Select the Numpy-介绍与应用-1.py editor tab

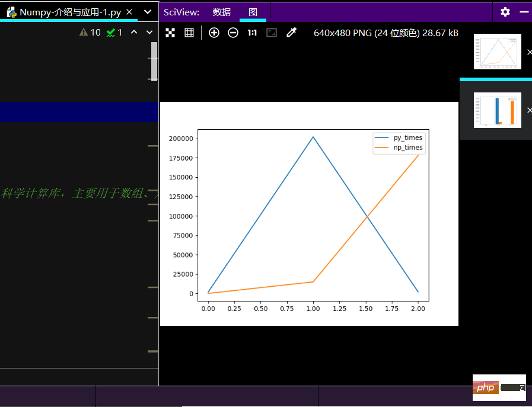(x=70, y=12)
